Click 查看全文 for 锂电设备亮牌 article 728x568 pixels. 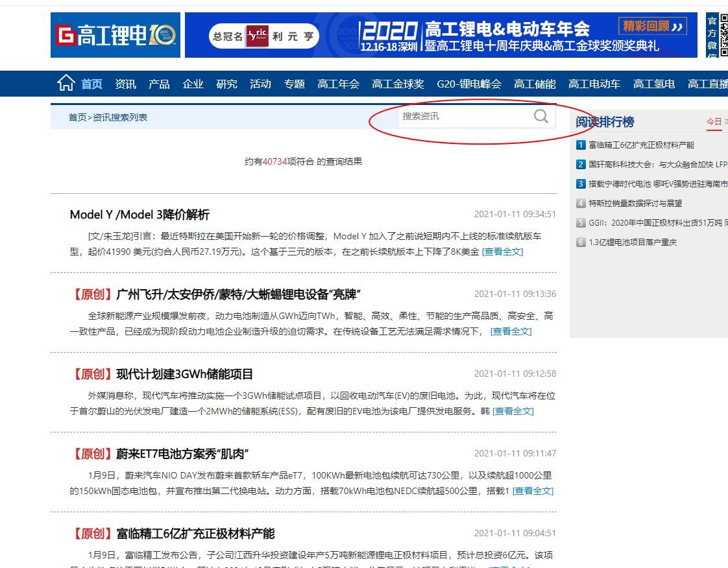point(511,331)
